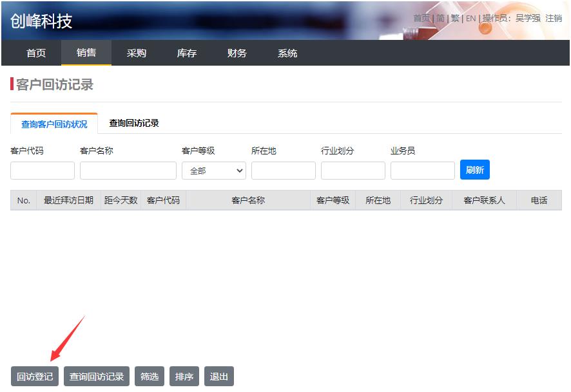This screenshot has width=571, height=392.
Task: Switch language to 繁 traditional
Action: (x=455, y=18)
